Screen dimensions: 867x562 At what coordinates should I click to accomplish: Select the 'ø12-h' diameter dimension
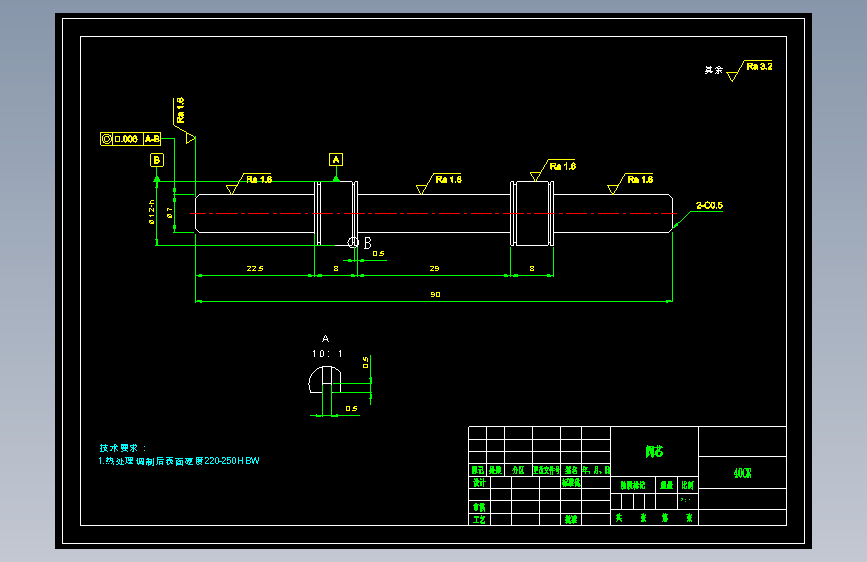coord(152,212)
